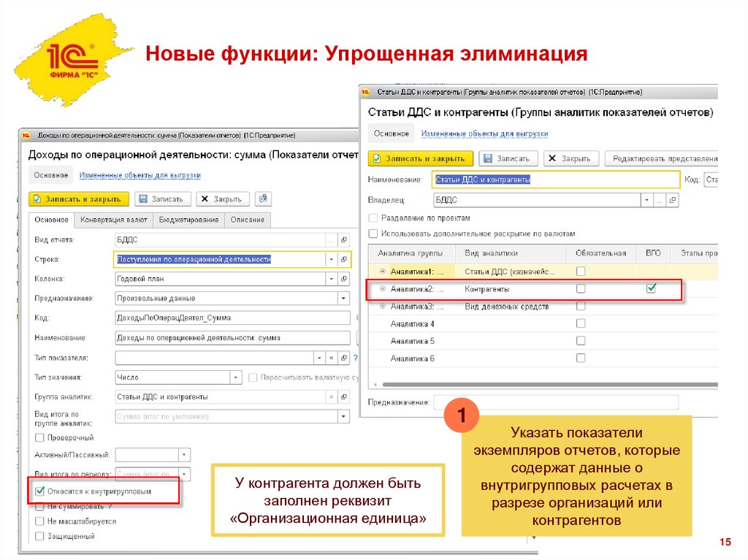Switch to the Описание tab

[247, 220]
